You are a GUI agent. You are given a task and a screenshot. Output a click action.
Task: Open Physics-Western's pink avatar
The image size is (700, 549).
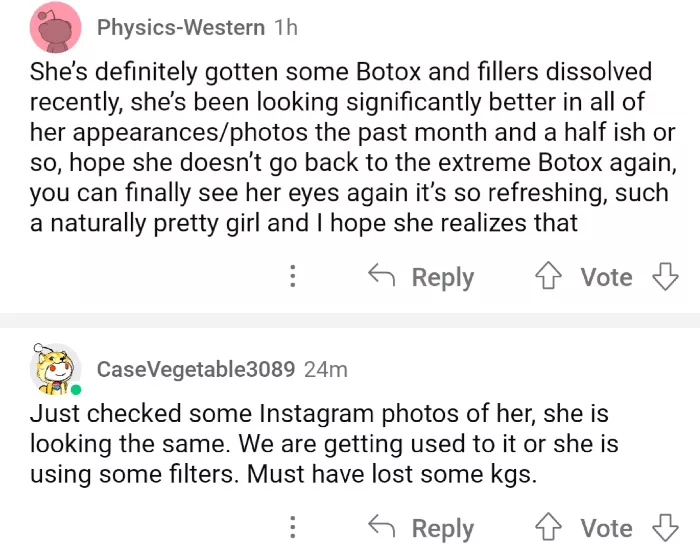[x=56, y=27]
